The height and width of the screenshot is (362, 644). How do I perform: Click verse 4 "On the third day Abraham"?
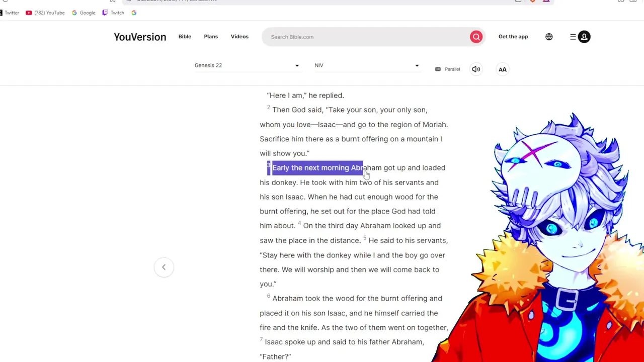347,226
